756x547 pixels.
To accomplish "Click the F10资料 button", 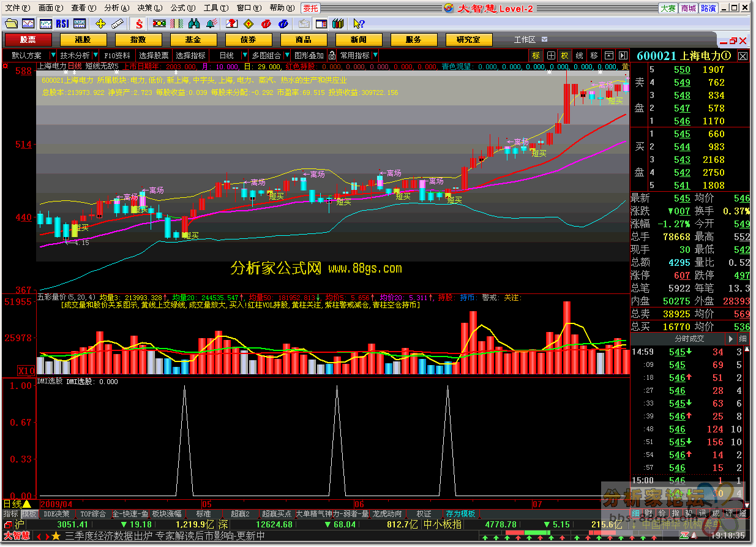I will [x=117, y=55].
